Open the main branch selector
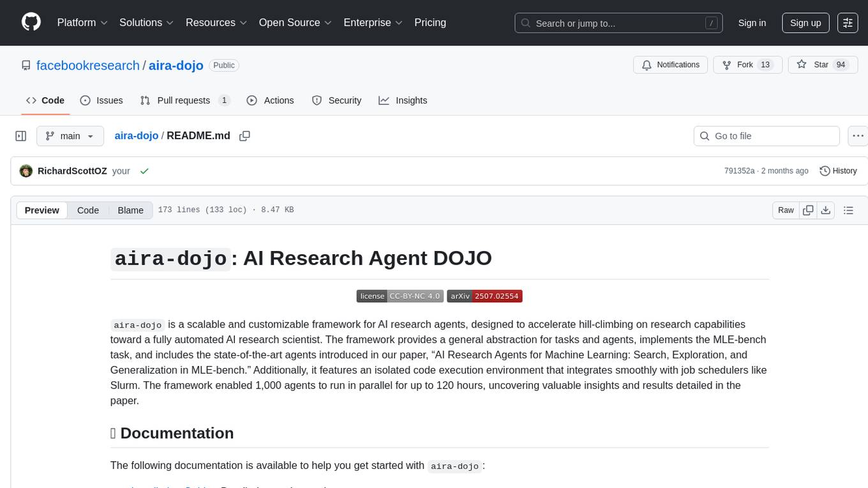 coord(70,136)
